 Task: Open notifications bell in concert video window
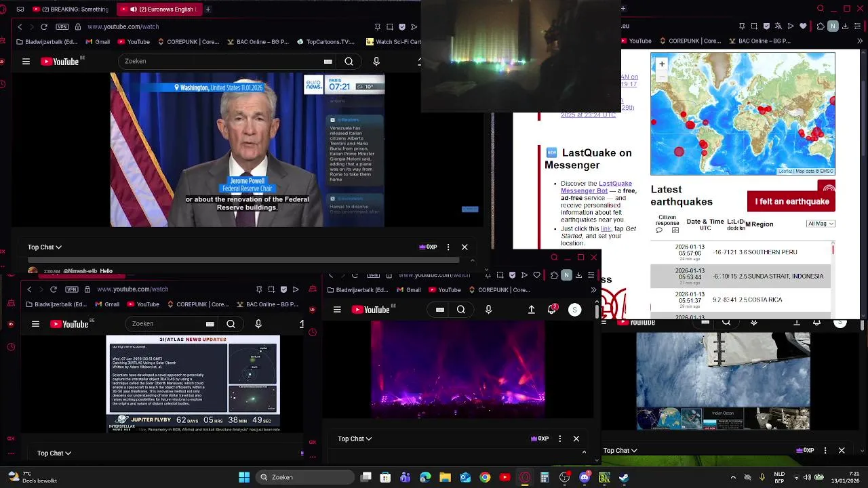[552, 310]
